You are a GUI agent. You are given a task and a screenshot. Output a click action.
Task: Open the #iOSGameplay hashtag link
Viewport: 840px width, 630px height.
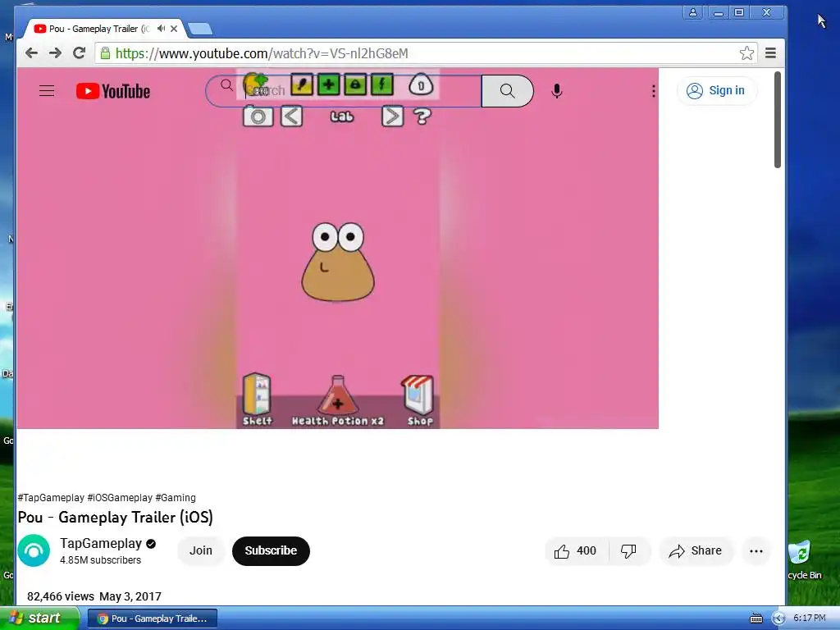(120, 498)
